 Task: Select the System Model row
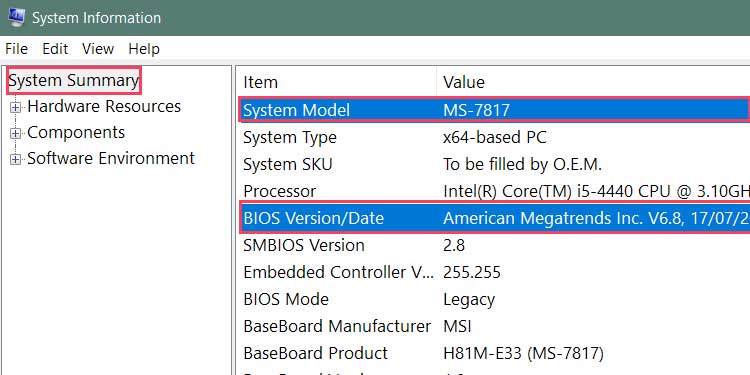494,110
